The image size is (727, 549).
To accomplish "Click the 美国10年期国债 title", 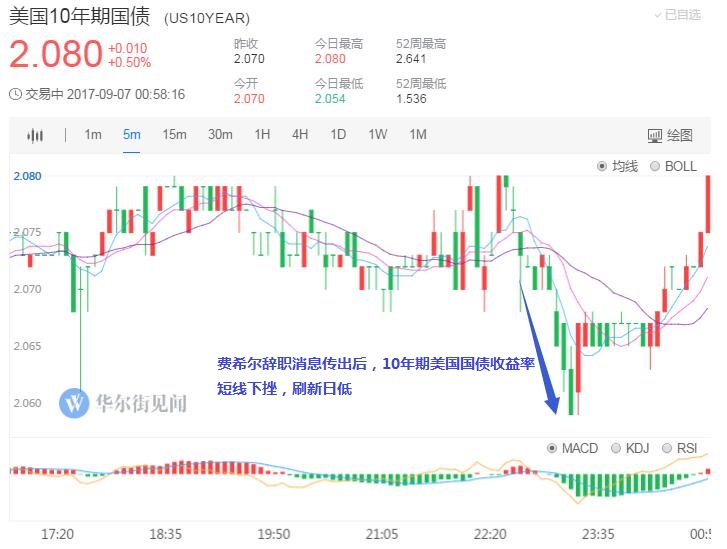I will click(80, 16).
